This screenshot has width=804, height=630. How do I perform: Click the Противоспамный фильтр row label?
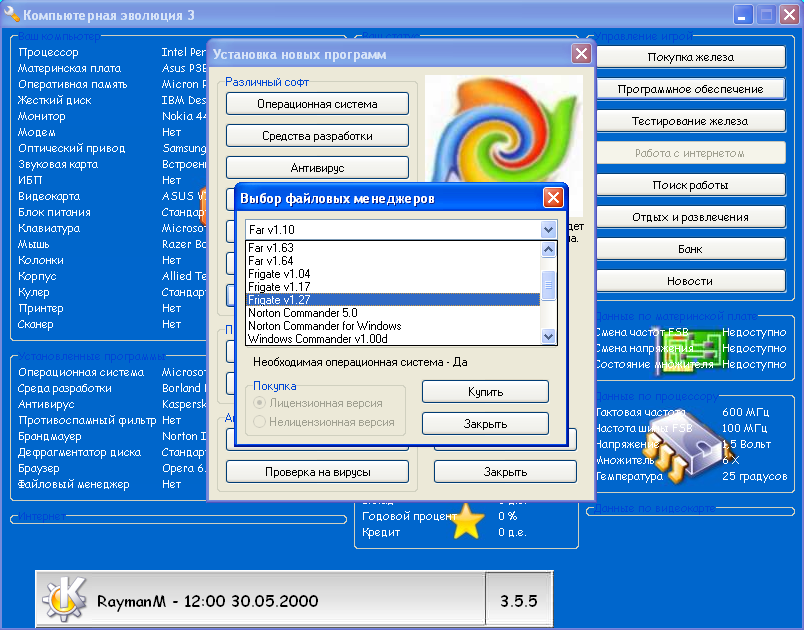pyautogui.click(x=87, y=420)
